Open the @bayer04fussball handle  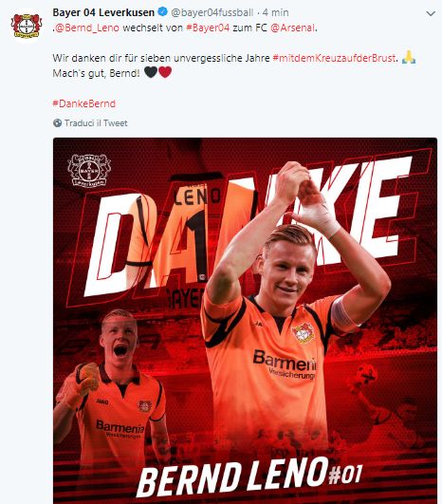click(x=212, y=12)
